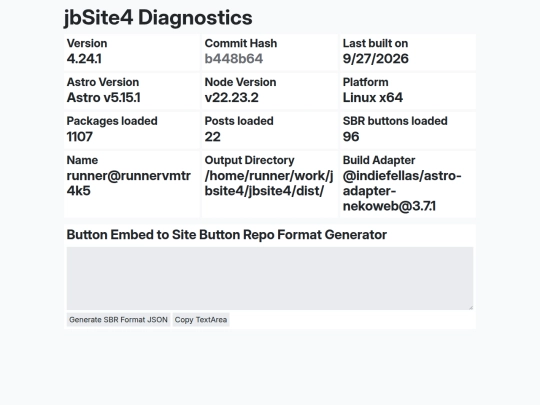Click the Version label
This screenshot has height=405, width=540.
coord(87,43)
